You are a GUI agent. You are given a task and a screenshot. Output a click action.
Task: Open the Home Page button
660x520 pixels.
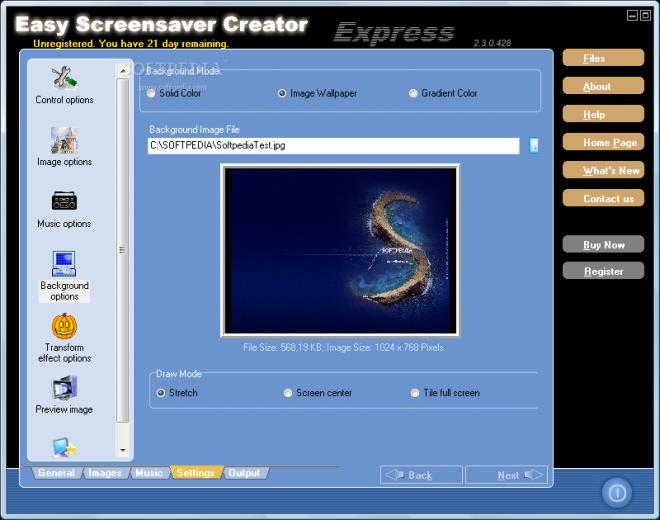603,142
